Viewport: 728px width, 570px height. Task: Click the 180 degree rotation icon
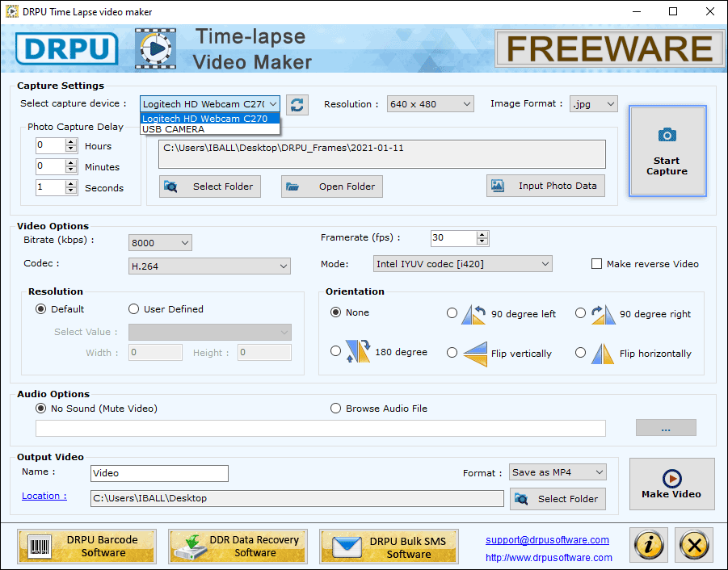358,351
